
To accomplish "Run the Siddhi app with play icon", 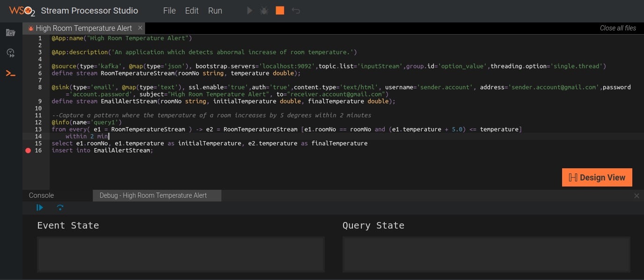I will click(x=250, y=10).
